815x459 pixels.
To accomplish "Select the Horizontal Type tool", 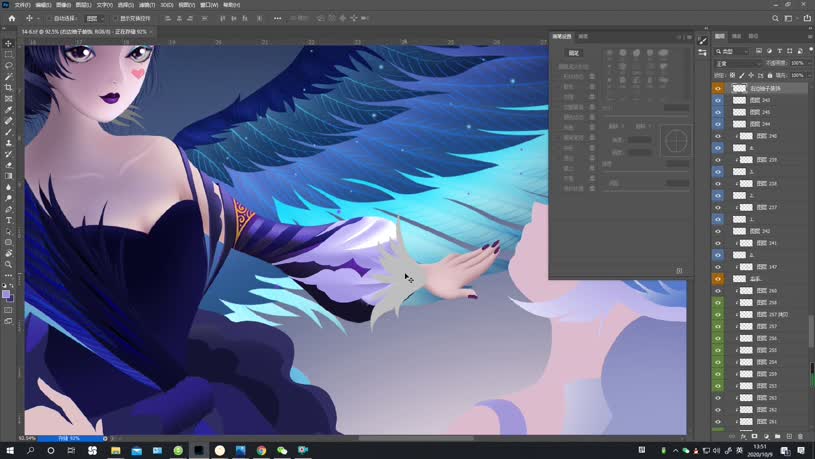I will [x=8, y=220].
